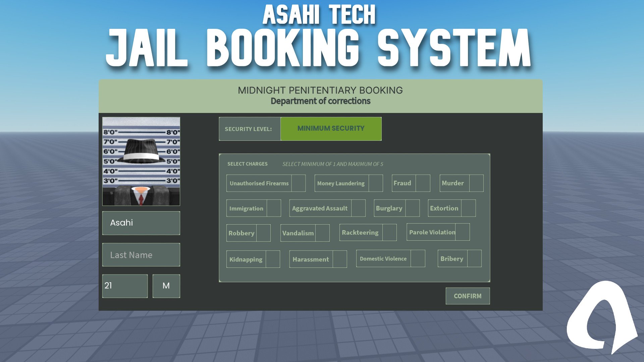
Task: Click the SELECT CHARGES heading
Action: 248,164
